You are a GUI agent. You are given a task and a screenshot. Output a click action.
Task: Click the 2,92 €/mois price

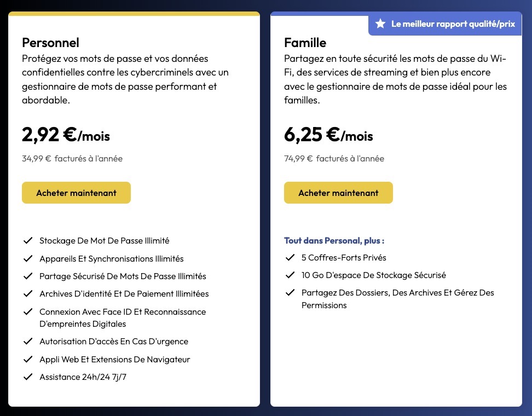click(66, 134)
